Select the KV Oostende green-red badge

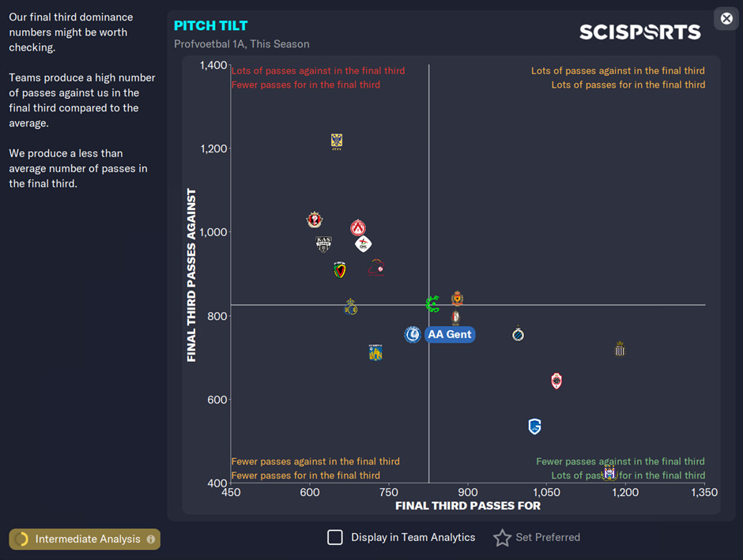point(340,269)
